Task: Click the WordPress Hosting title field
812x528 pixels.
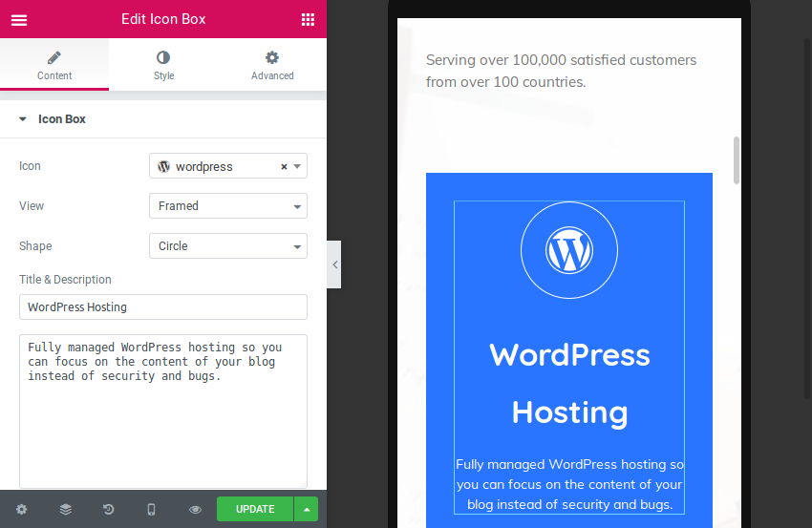Action: tap(163, 306)
